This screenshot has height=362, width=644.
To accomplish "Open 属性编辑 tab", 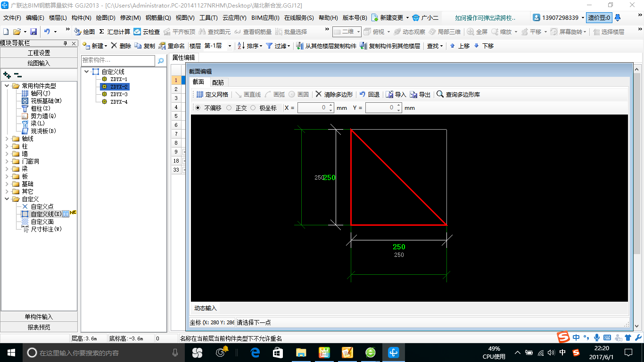I will click(183, 58).
